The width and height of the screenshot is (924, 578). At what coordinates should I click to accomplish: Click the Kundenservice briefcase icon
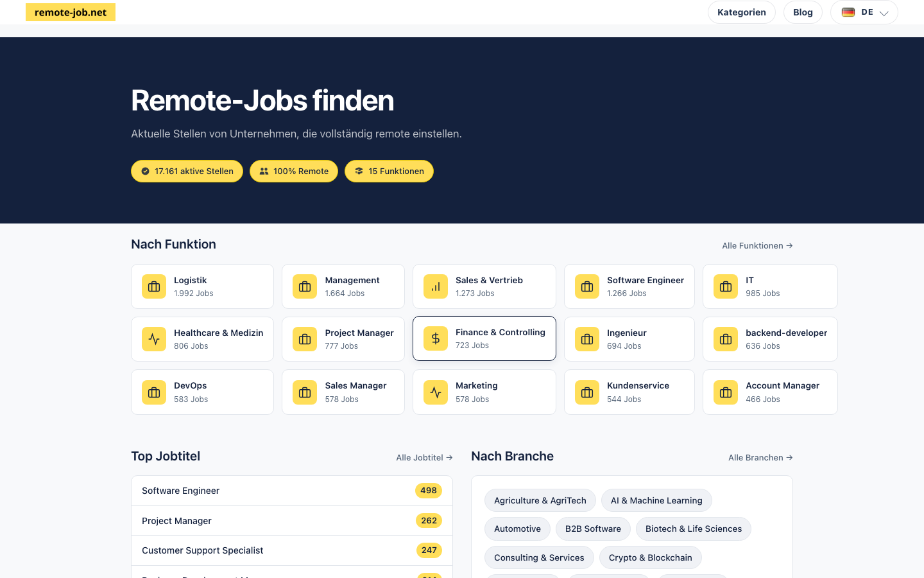[587, 392]
